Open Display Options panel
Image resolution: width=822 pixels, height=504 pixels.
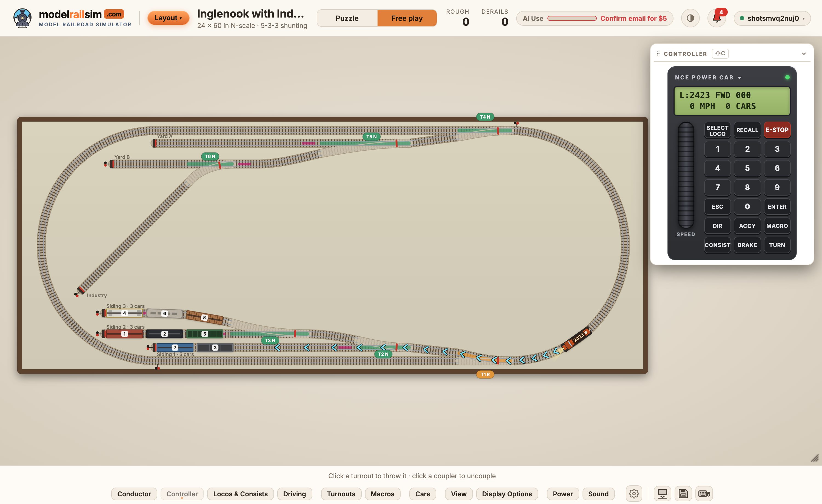click(507, 494)
